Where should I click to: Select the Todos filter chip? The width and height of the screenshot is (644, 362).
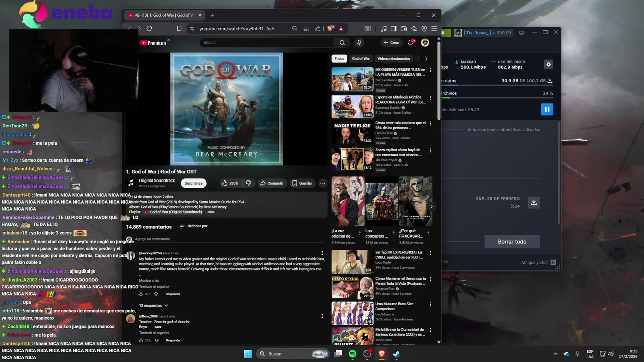click(x=339, y=59)
